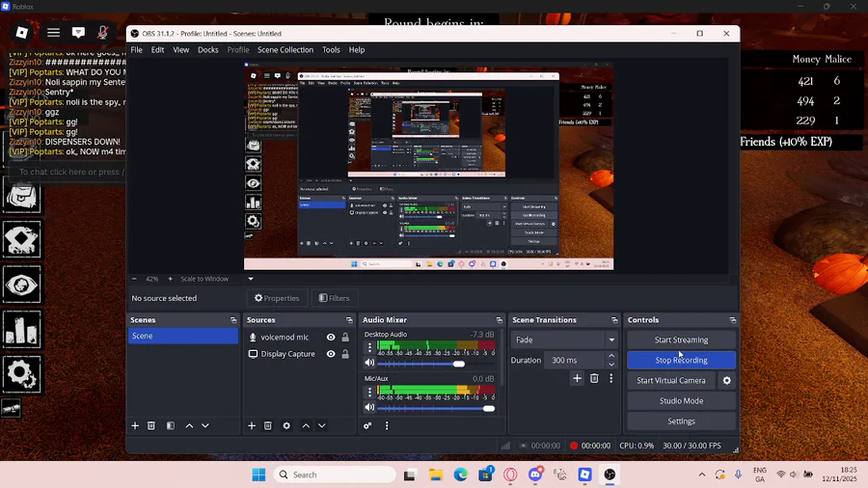Add a new scene with the plus icon
868x488 pixels.
tap(135, 425)
